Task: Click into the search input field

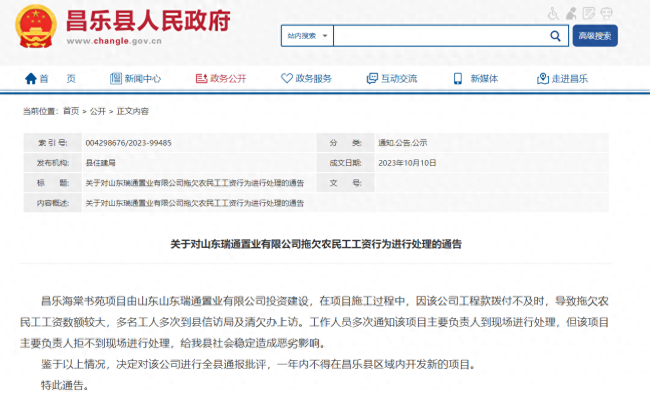Action: click(x=441, y=36)
